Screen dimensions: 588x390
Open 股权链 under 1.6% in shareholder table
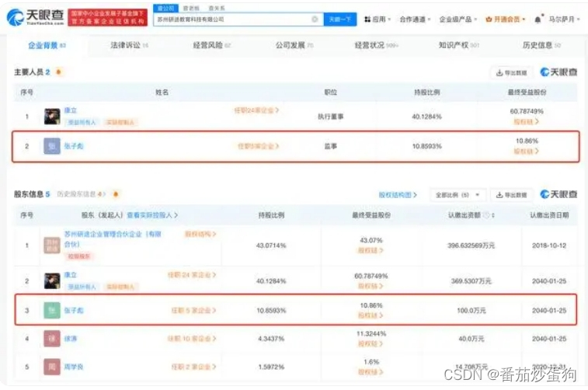371,372
